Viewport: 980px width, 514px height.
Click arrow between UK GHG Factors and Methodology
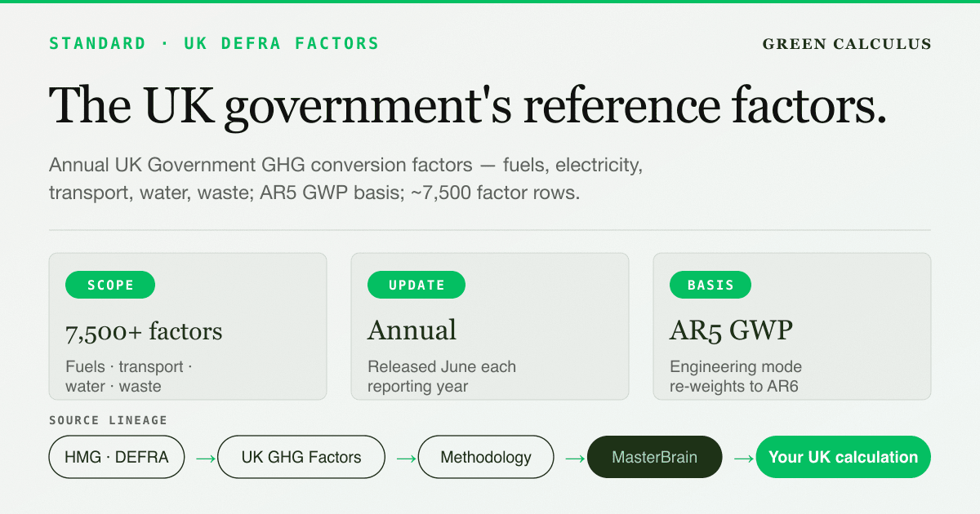(406, 459)
